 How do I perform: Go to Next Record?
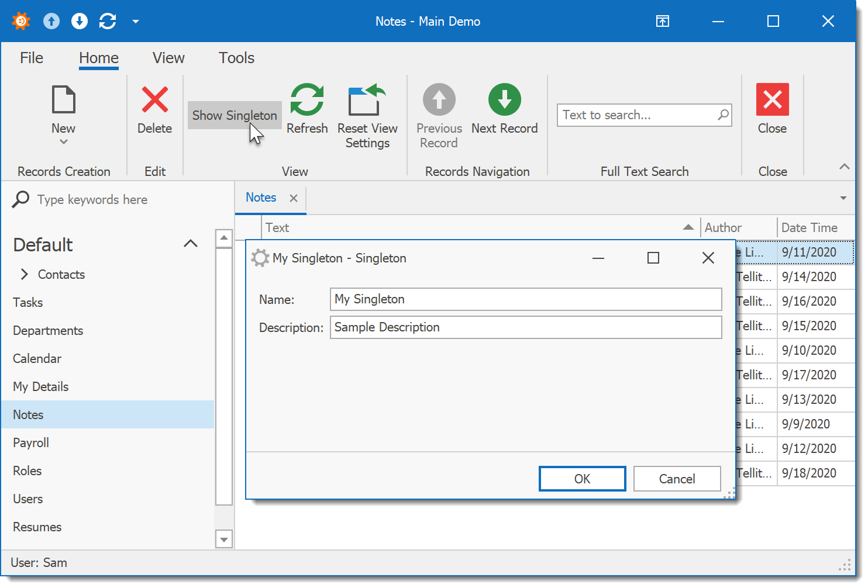(504, 99)
